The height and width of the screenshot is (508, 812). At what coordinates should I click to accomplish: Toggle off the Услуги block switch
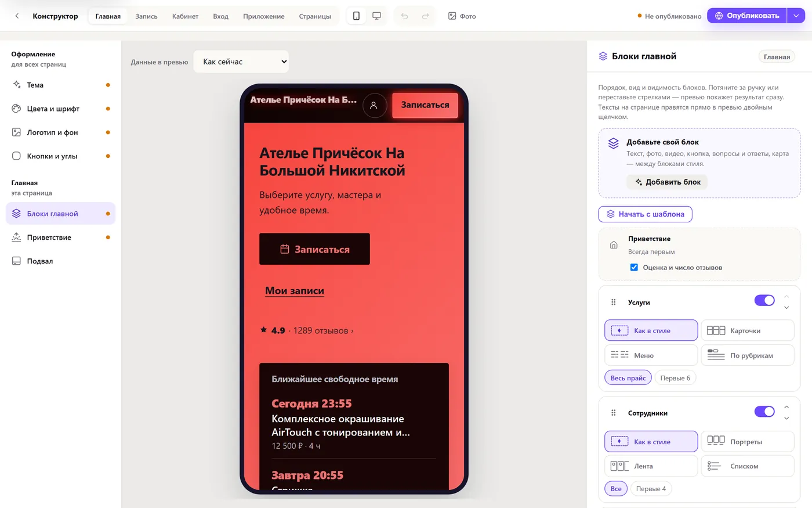[x=764, y=300]
